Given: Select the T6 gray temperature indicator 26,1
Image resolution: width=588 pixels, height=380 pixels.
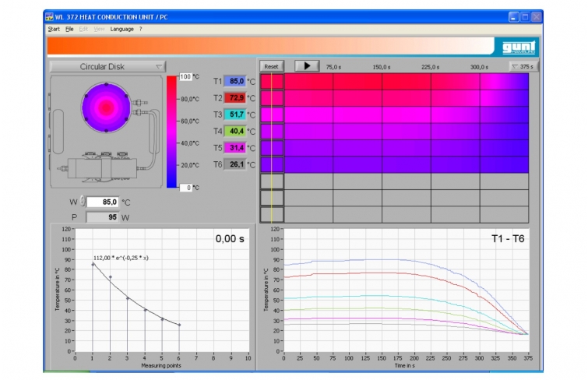Looking at the screenshot, I should [x=234, y=164].
